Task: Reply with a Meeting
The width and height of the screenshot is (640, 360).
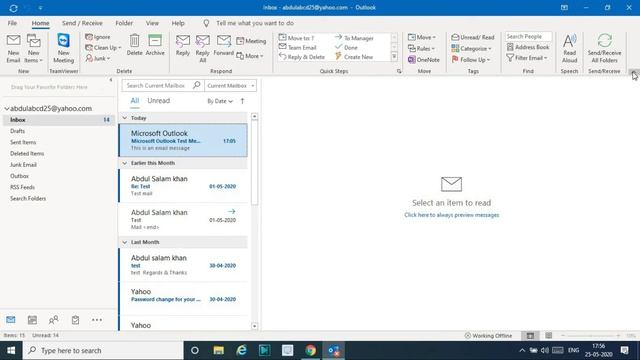Action: (251, 41)
